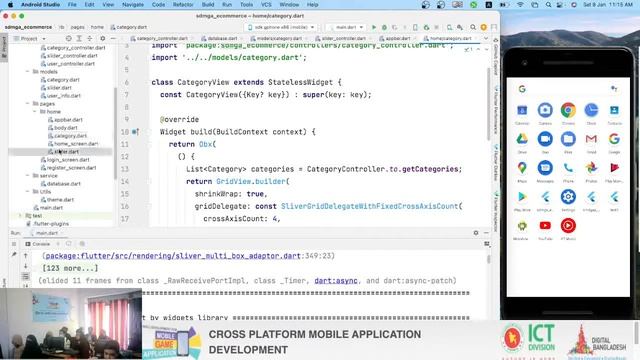Expand the test folder
Image resolution: width=640 pixels, height=360 pixels.
pos(20,216)
